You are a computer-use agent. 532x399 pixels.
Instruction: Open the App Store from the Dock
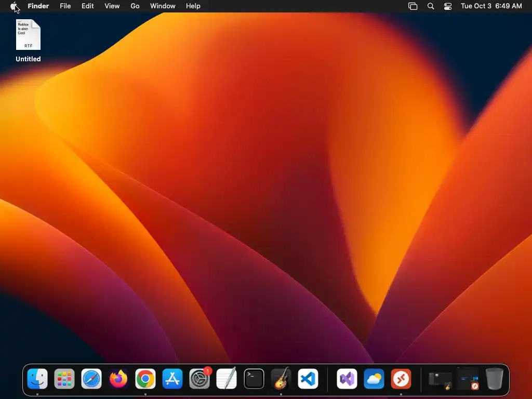pyautogui.click(x=172, y=379)
